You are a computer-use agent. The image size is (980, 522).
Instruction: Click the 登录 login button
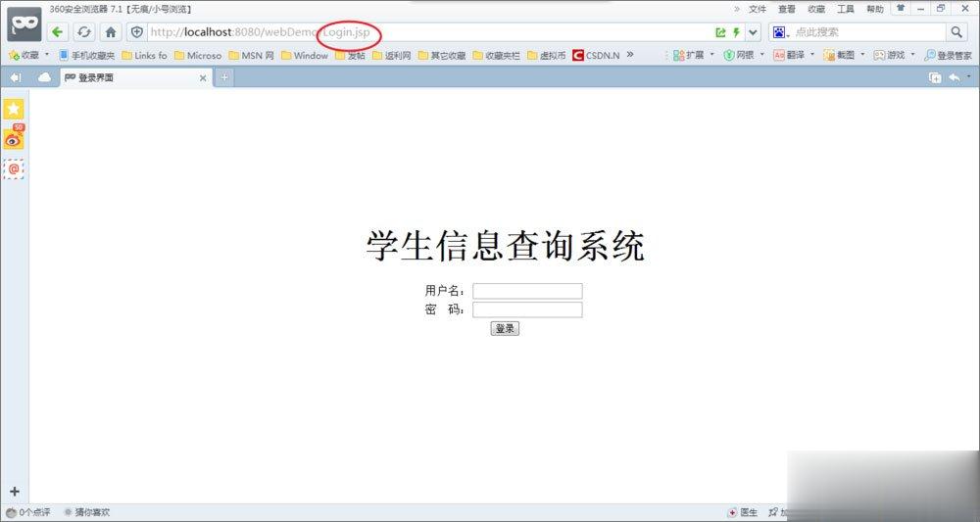[505, 328]
